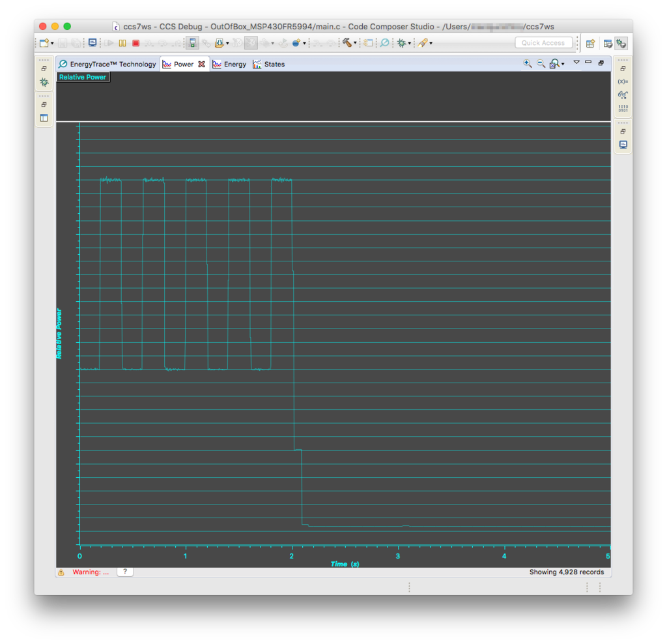Toggle the greyed-out highlighted reset button
This screenshot has height=644, width=667.
251,42
